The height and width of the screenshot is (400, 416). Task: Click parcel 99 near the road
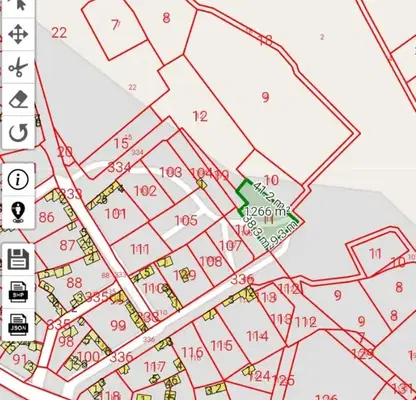118,325
